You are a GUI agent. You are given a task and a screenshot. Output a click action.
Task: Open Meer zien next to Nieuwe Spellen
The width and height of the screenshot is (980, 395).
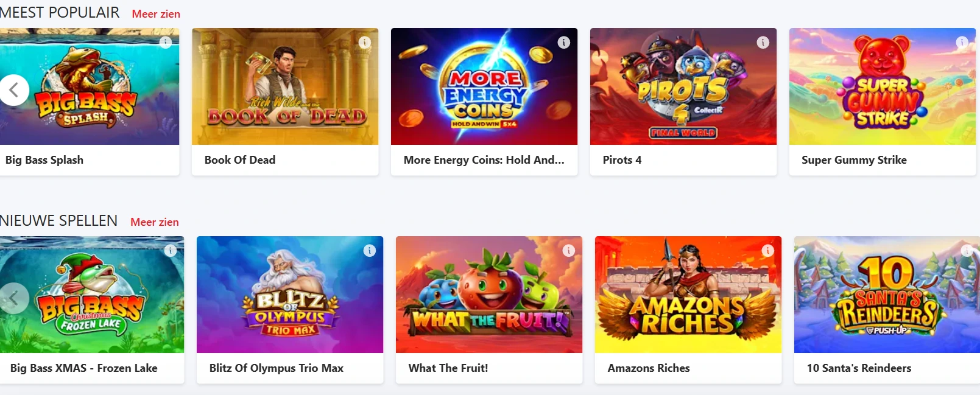155,222
